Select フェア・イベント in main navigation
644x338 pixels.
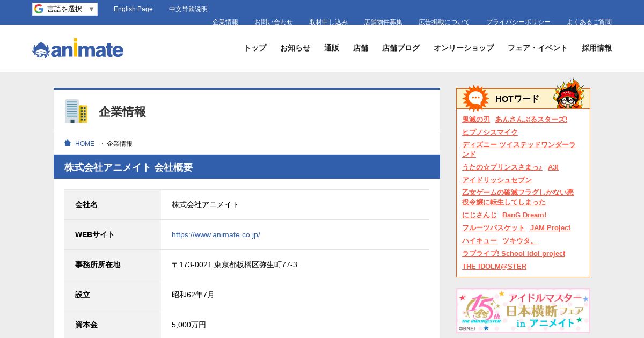[538, 48]
